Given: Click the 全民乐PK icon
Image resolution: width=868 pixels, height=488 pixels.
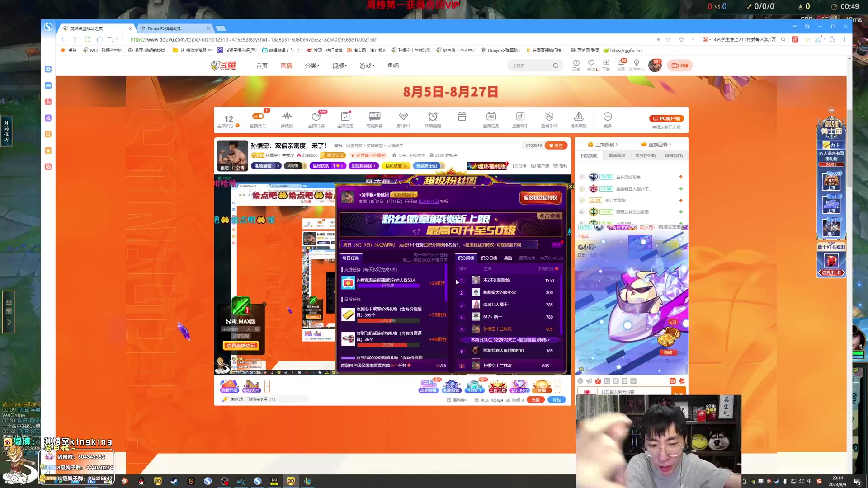Looking at the screenshot, I should tap(549, 117).
